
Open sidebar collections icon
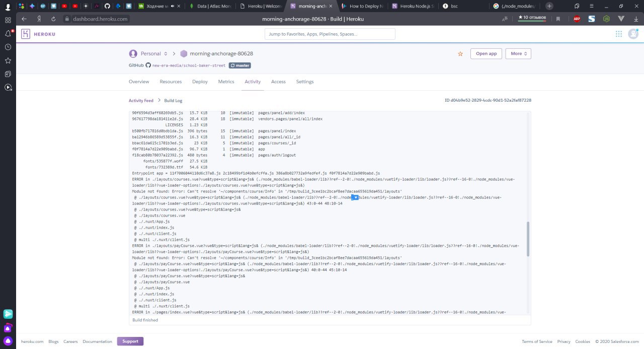point(8,74)
